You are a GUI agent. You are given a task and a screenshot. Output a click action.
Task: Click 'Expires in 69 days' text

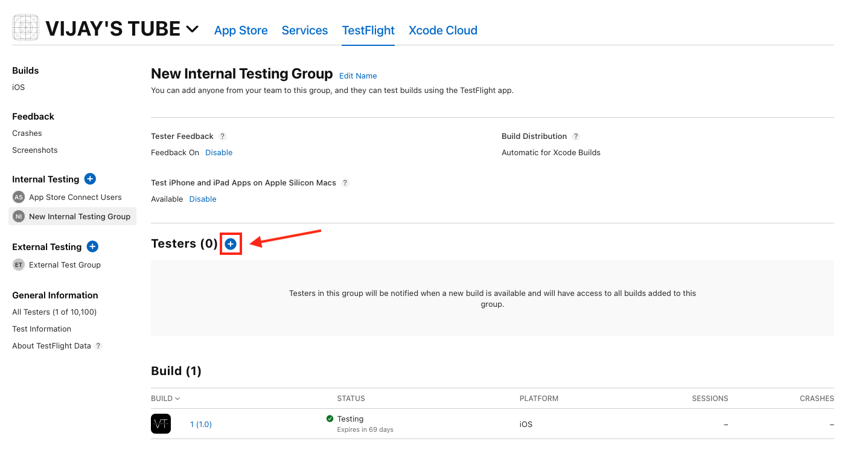365,429
